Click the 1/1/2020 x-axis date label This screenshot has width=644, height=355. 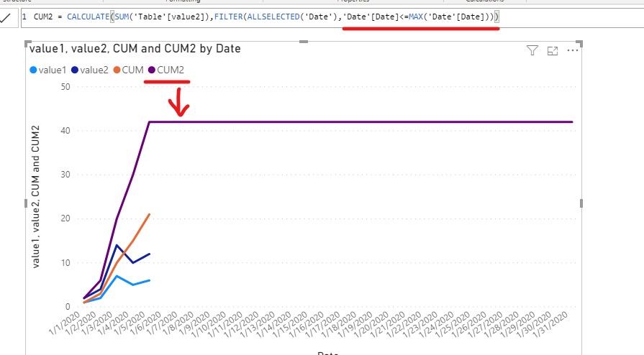click(65, 323)
